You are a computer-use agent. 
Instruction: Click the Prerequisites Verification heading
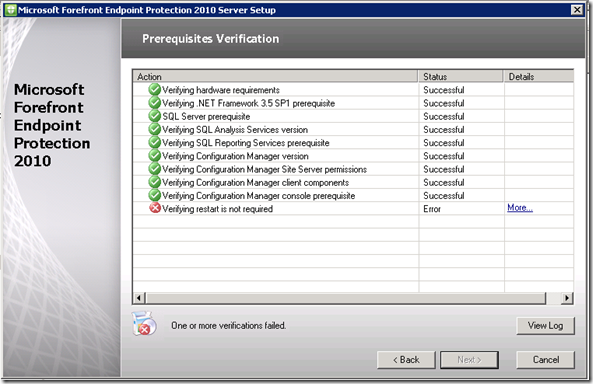(x=211, y=39)
